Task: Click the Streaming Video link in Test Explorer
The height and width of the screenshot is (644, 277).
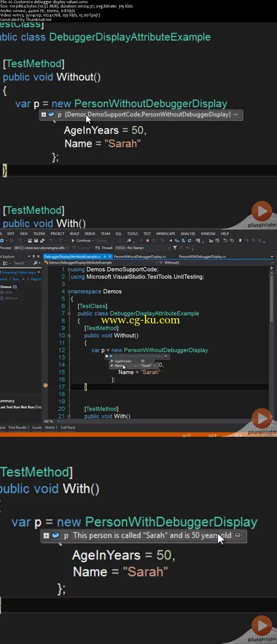Action: tap(21, 272)
